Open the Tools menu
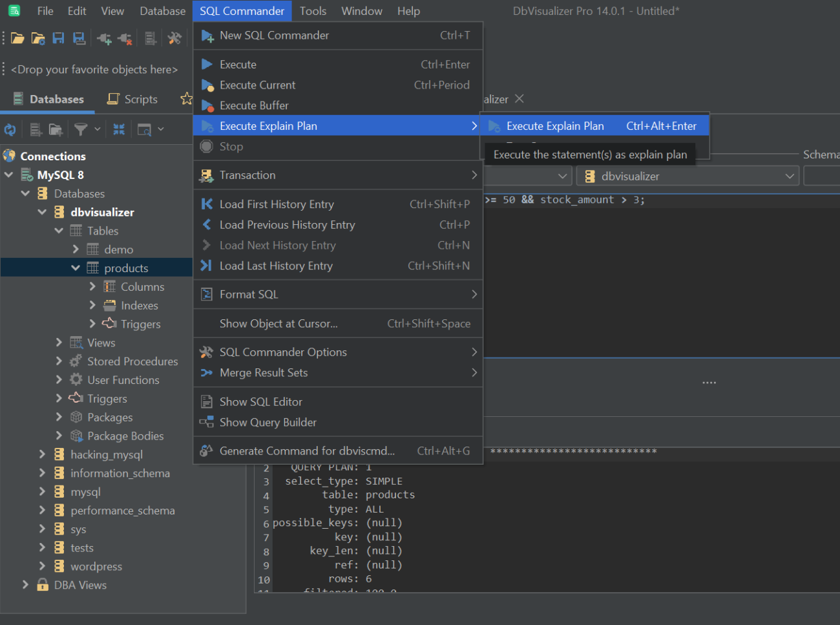The height and width of the screenshot is (625, 840). tap(313, 10)
